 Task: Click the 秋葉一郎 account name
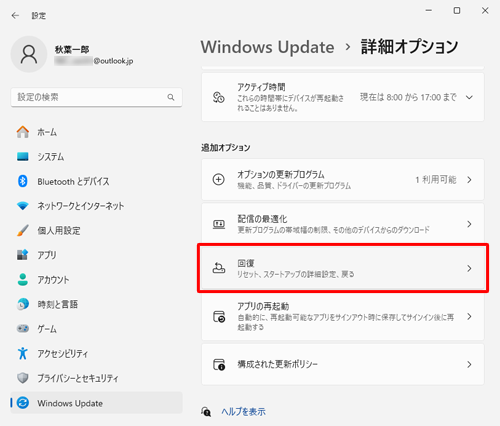72,49
